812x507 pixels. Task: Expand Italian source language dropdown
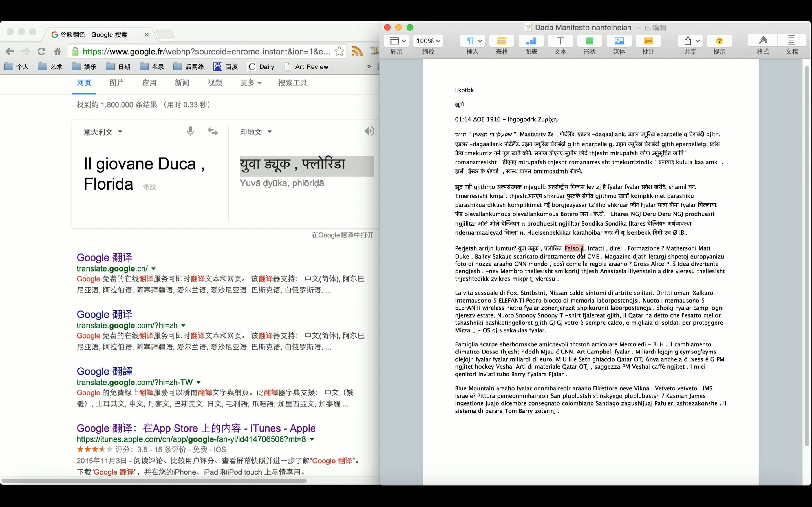(x=103, y=132)
